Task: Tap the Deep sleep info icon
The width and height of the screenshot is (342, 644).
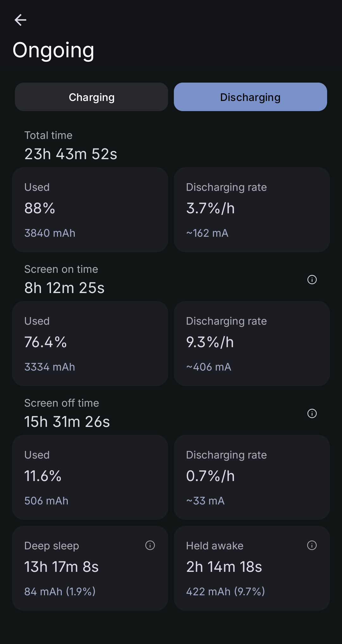Action: pos(150,545)
